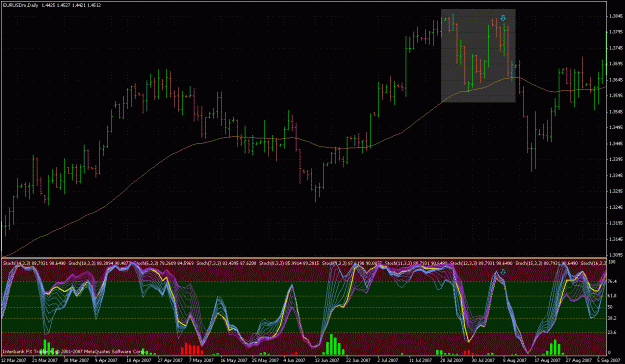Click the cyan arrow marker in the stochastic window
This screenshot has width=625, height=364.
pos(503,272)
